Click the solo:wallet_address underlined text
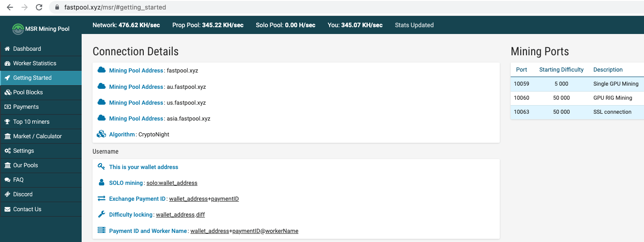 (172, 183)
